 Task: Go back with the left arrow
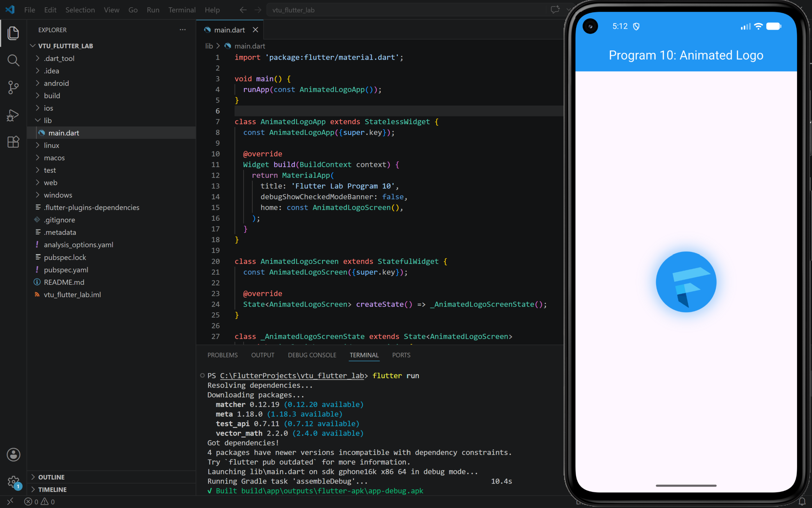[x=243, y=10]
